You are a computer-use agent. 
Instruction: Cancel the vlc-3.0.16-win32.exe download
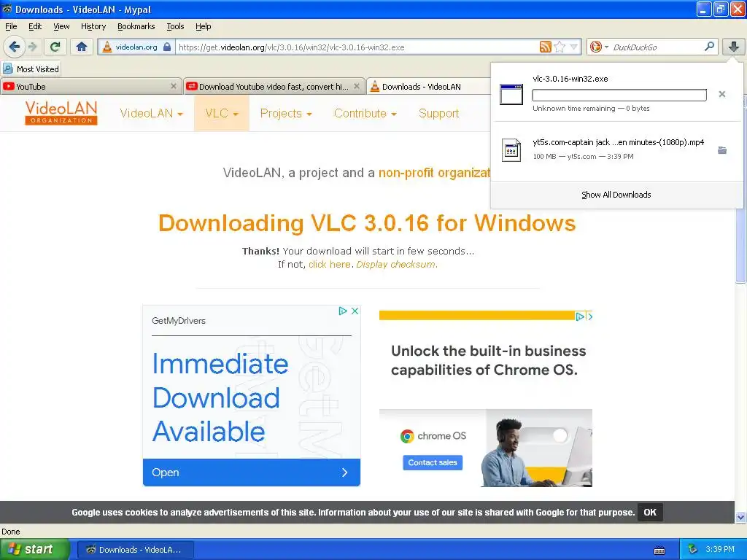point(722,94)
